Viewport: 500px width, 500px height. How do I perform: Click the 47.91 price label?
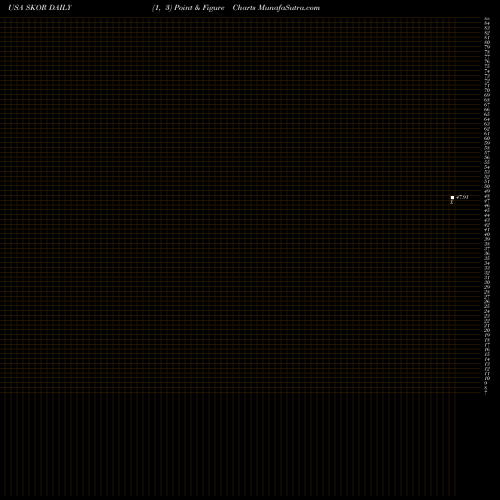[462, 197]
